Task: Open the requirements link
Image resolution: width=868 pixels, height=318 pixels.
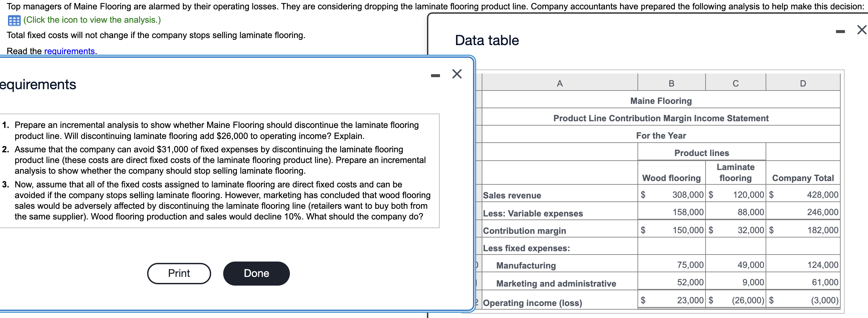Action: pos(69,51)
